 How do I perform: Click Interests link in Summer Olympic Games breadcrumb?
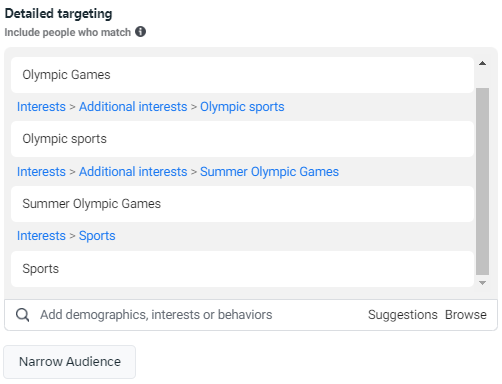[x=41, y=172]
